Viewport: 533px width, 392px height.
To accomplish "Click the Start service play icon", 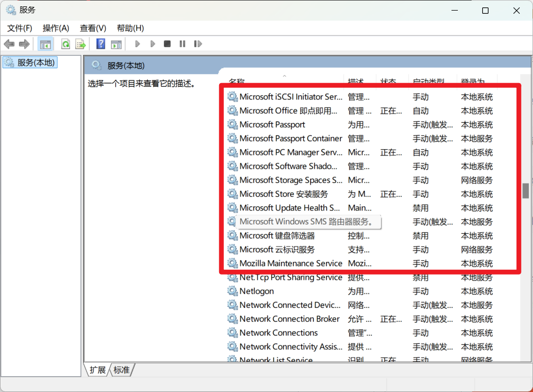I will click(137, 44).
